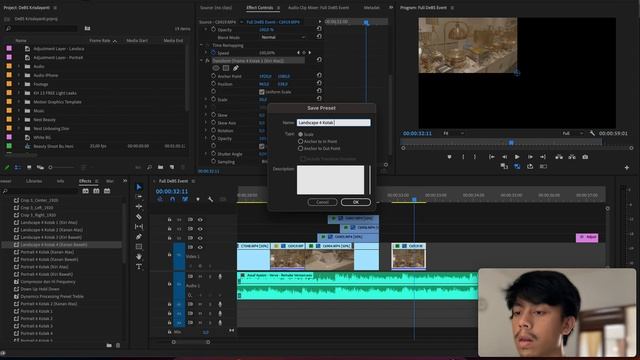
Task: Delete custom item in Effects panel
Action: [x=118, y=345]
